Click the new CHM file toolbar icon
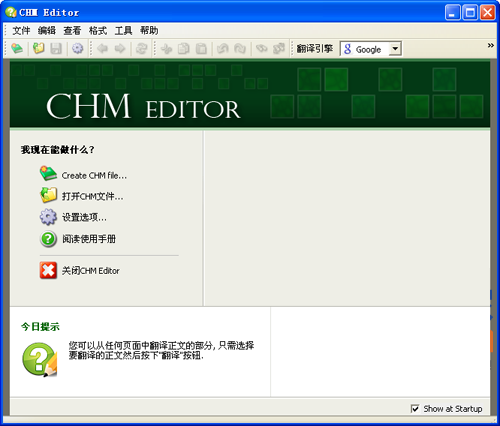500x426 pixels. tap(17, 49)
